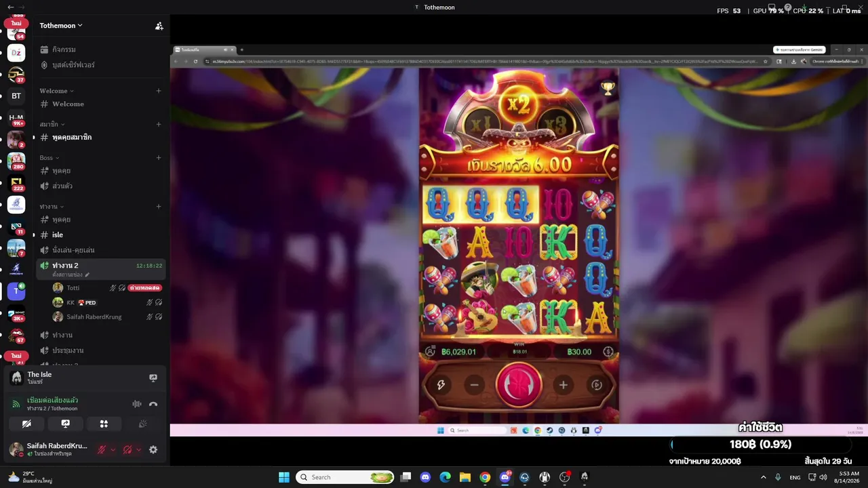
Task: Share your screen in voice panel
Action: tap(65, 424)
